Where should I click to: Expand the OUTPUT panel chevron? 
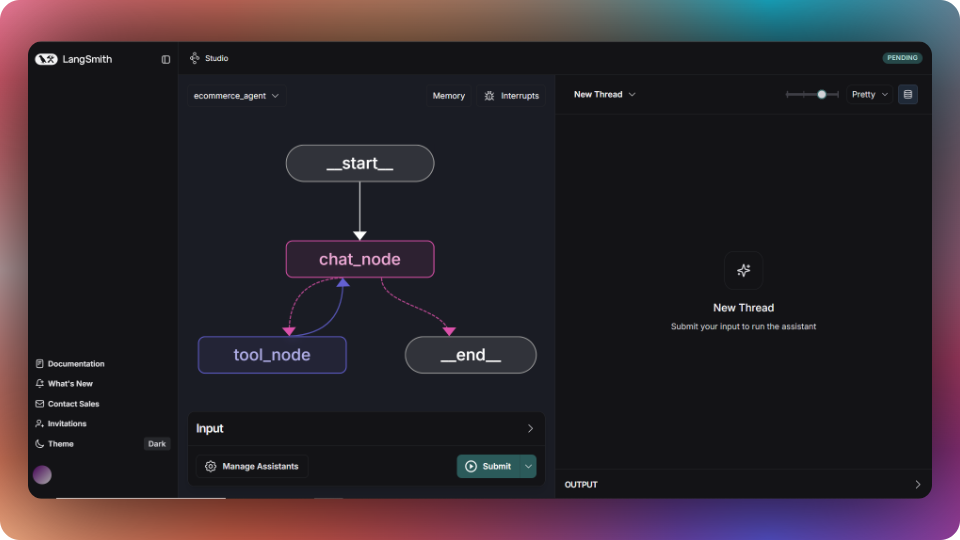[917, 484]
